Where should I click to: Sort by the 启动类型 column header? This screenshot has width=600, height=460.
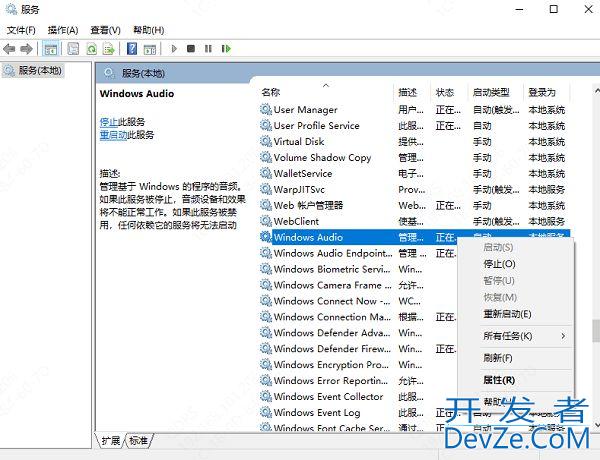[491, 92]
